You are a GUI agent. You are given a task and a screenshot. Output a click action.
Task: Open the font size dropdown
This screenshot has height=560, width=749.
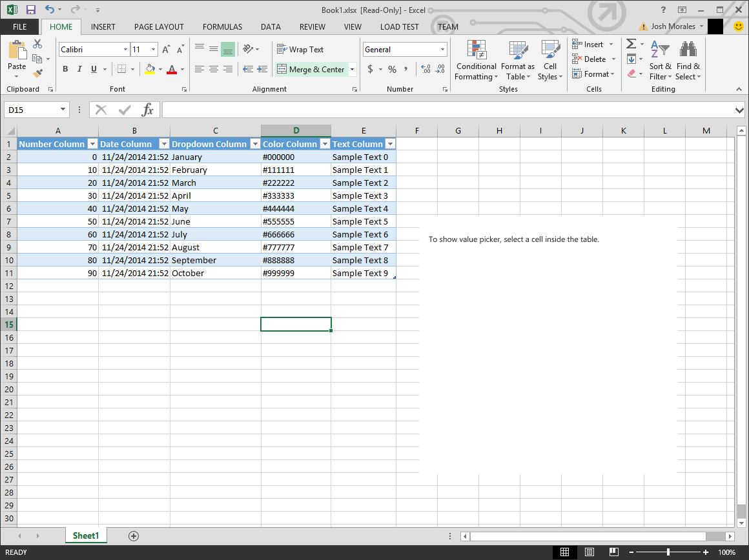(x=152, y=49)
